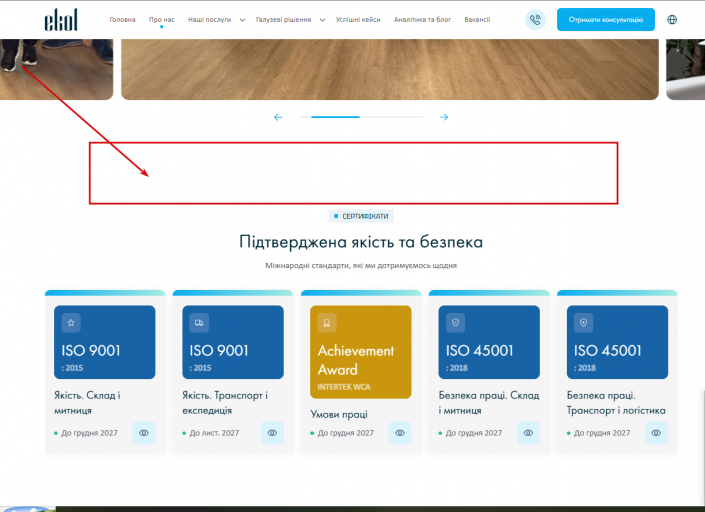View certificate Безпека праці. Склад і митниця

click(528, 433)
